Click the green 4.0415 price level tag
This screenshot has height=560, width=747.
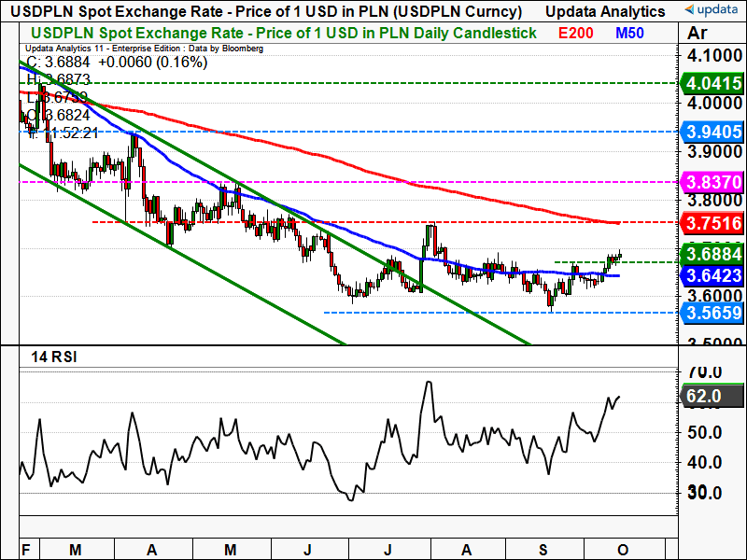(712, 83)
